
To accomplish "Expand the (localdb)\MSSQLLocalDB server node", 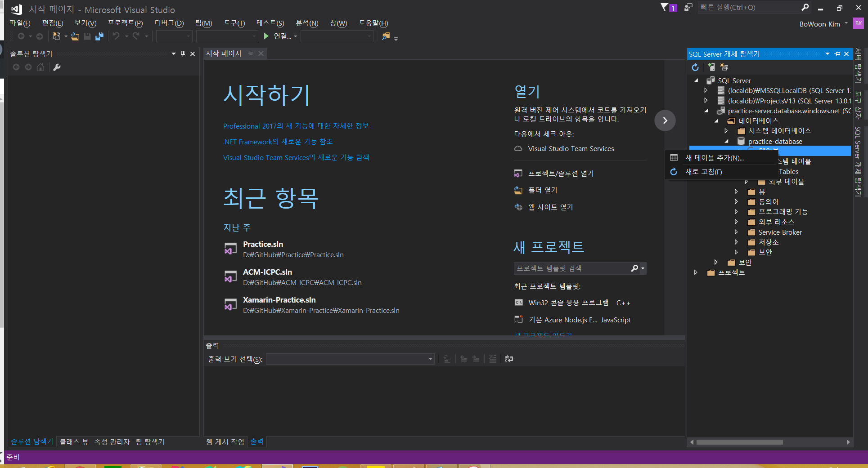I will coord(706,90).
